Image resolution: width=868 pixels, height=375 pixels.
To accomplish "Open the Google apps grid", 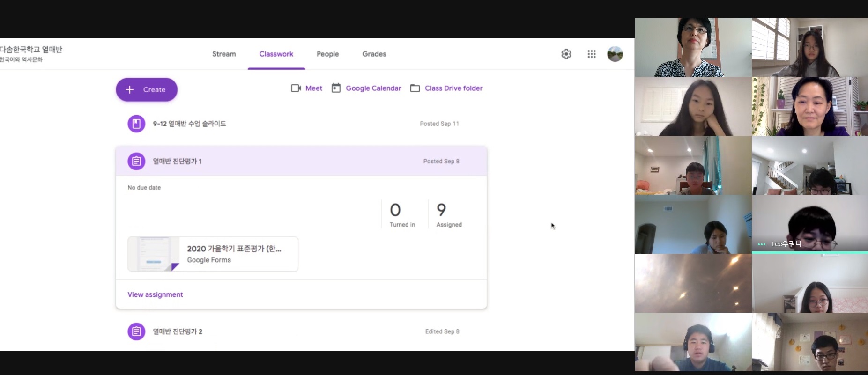I will [591, 54].
